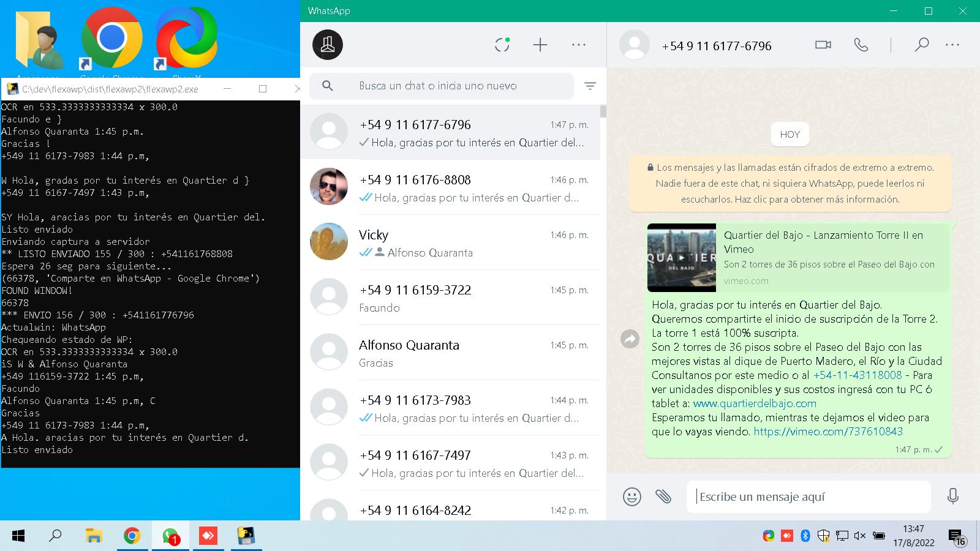This screenshot has width=980, height=551.
Task: Click Bluetooth tray icon
Action: pyautogui.click(x=805, y=536)
